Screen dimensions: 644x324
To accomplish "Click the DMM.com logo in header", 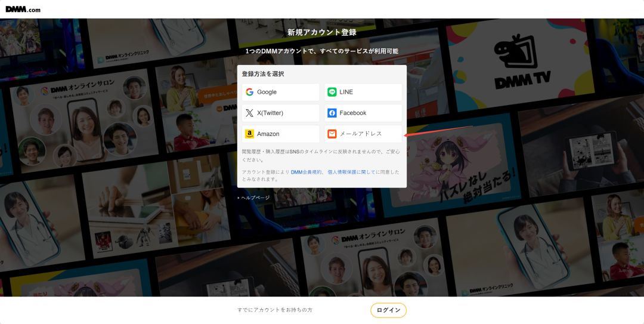I will pos(23,10).
